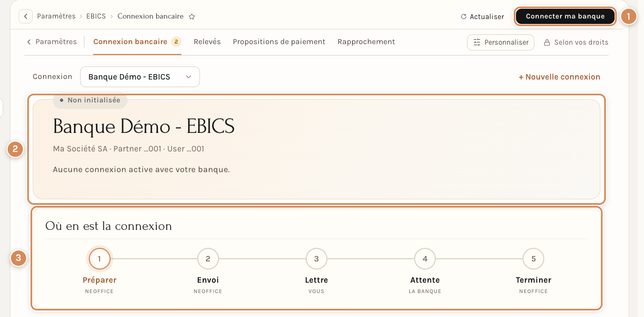
Task: Click the back arrow button in breadcrumb bar
Action: 26,16
